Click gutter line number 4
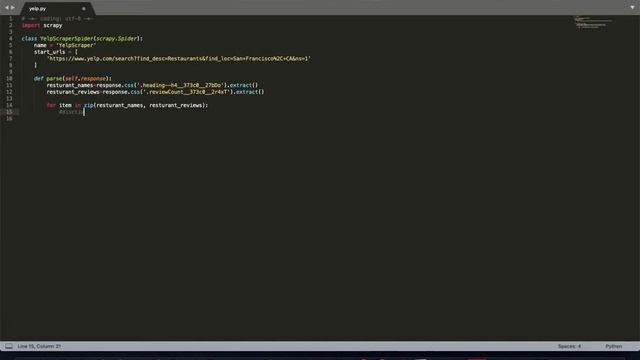640x360 pixels. pyautogui.click(x=11, y=39)
